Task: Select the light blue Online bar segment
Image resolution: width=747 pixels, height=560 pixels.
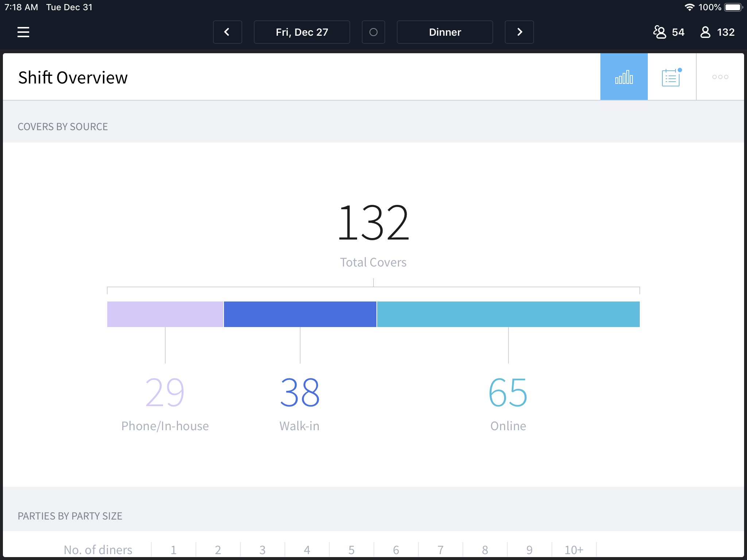Action: [x=508, y=314]
